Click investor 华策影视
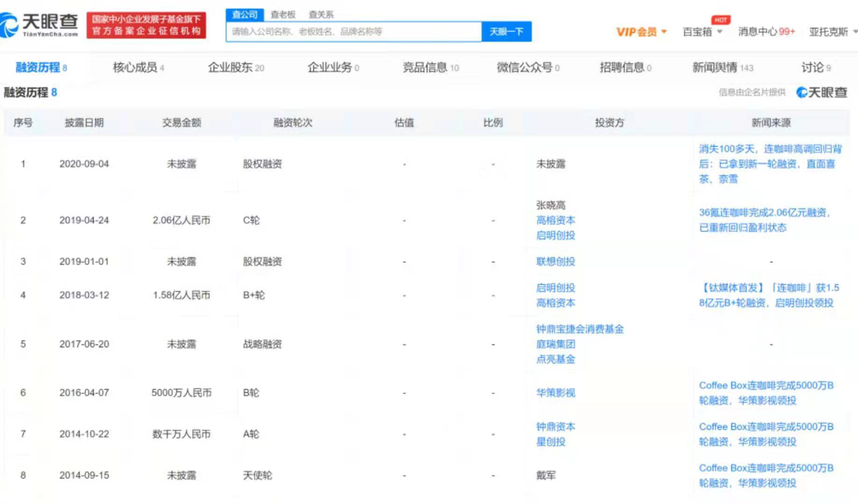The height and width of the screenshot is (504, 858). pyautogui.click(x=555, y=393)
